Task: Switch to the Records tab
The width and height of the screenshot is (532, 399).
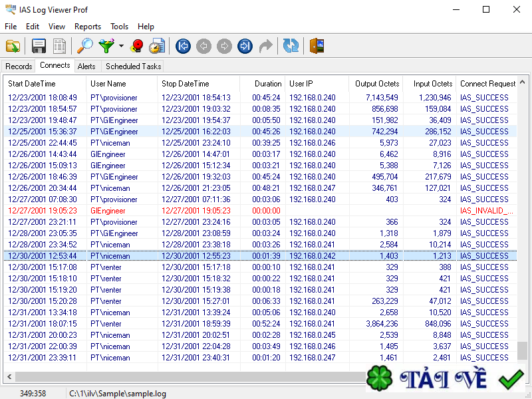Action: (19, 66)
